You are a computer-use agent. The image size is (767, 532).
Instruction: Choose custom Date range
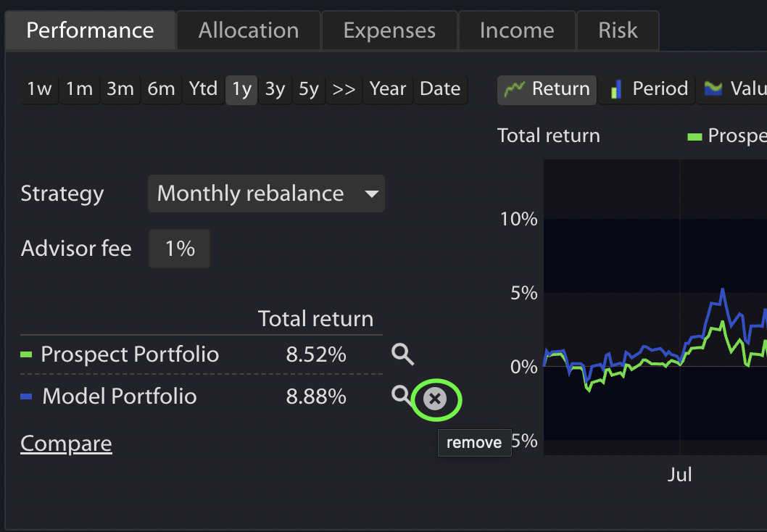pyautogui.click(x=440, y=89)
